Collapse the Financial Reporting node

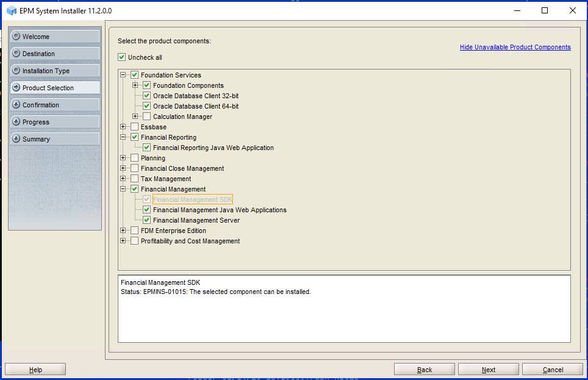coord(123,137)
